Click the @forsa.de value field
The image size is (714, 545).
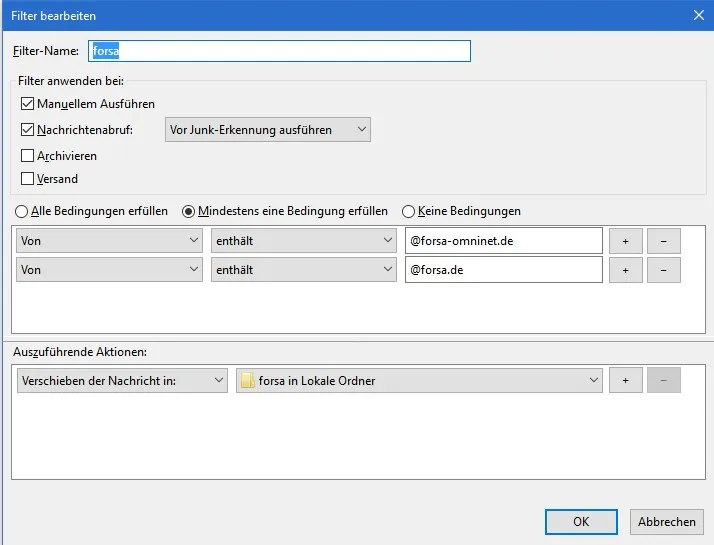point(504,270)
